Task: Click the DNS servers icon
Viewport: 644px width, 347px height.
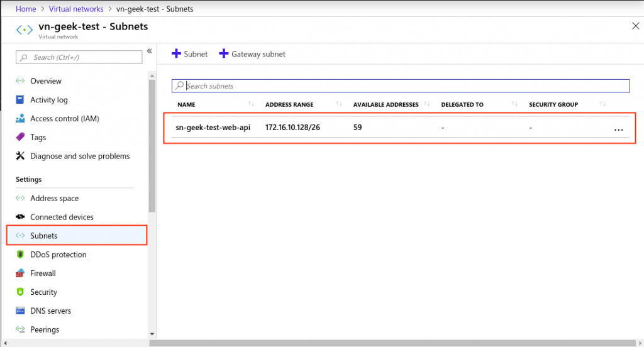Action: (20, 311)
